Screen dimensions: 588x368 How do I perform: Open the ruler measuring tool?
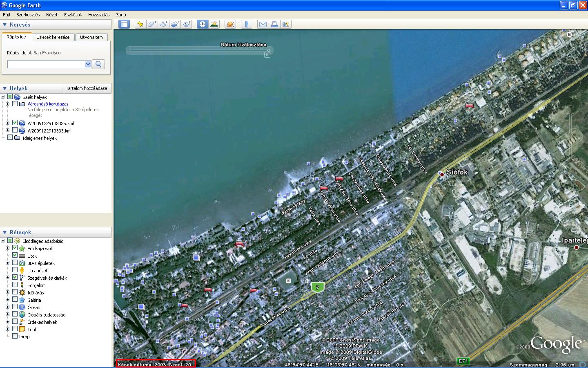(247, 24)
